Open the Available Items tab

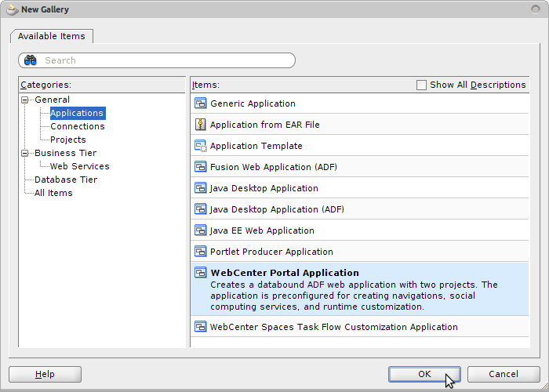pos(52,36)
